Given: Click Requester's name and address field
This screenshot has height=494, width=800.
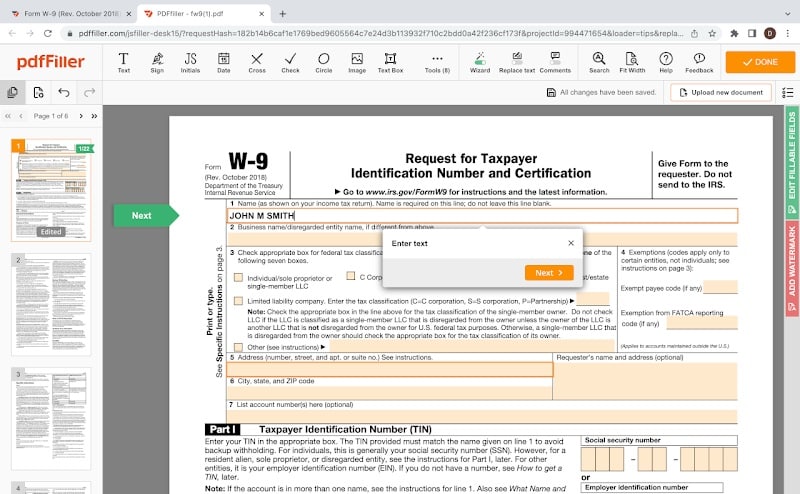Looking at the screenshot, I should 645,381.
